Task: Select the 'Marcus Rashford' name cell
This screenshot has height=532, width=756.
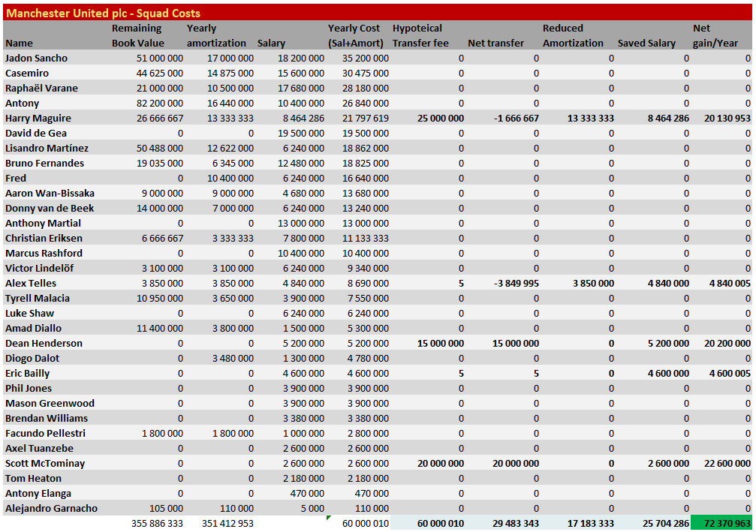Action: click(44, 253)
